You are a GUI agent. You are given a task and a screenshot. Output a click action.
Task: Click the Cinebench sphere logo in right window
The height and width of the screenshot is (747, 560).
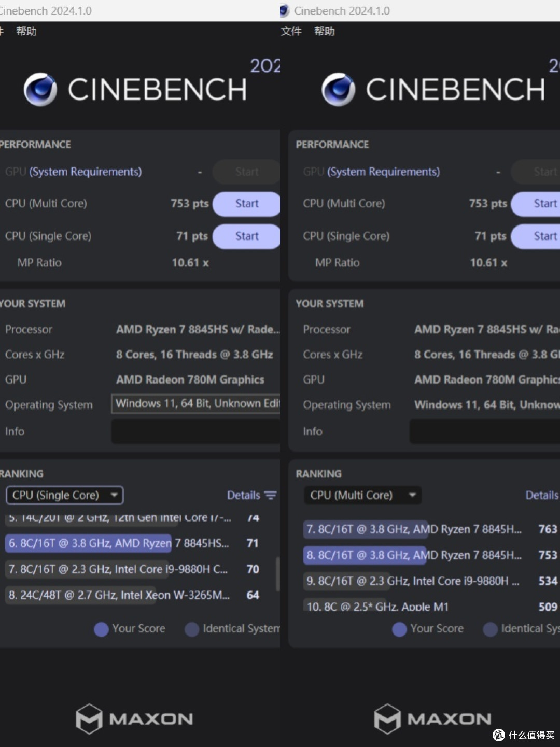point(339,89)
